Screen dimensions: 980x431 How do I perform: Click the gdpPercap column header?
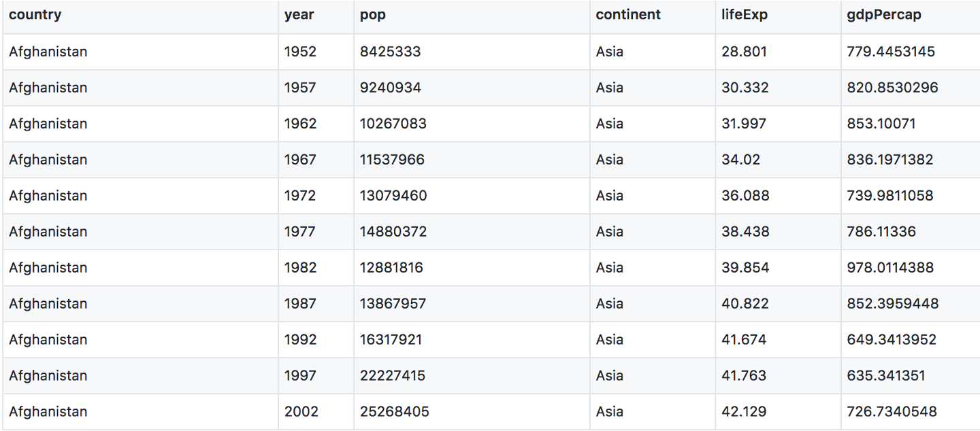point(884,15)
